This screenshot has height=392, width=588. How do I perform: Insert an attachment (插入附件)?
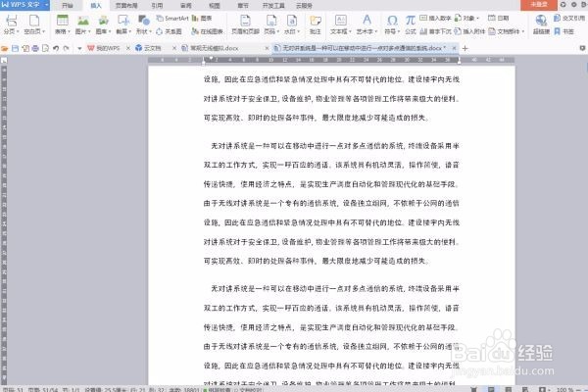pyautogui.click(x=469, y=31)
